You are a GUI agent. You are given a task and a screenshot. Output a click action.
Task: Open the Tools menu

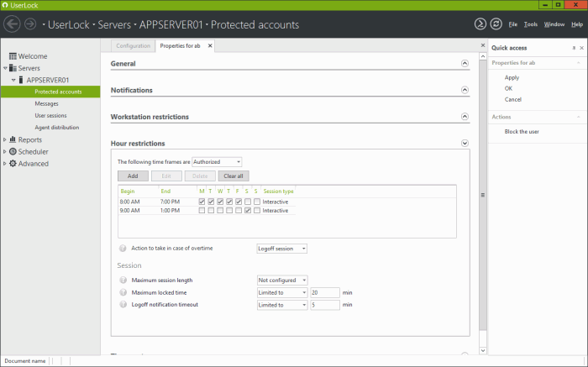click(531, 24)
